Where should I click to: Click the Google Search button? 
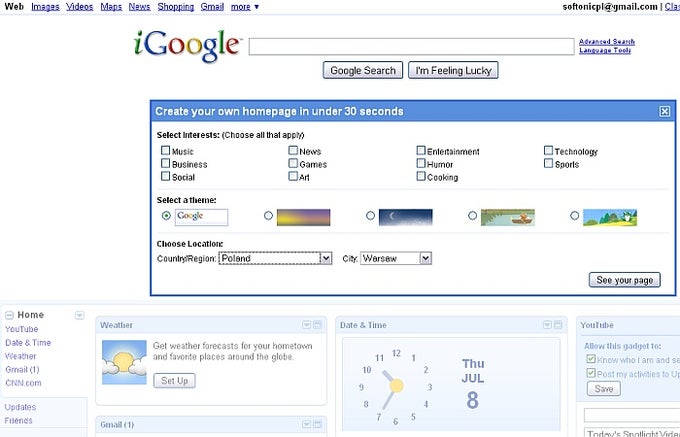coord(363,70)
